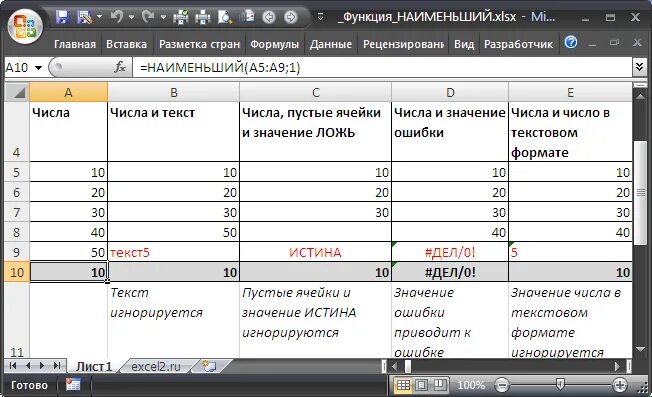Go to next sheet navigation arrow
The height and width of the screenshot is (397, 652).
(x=42, y=366)
